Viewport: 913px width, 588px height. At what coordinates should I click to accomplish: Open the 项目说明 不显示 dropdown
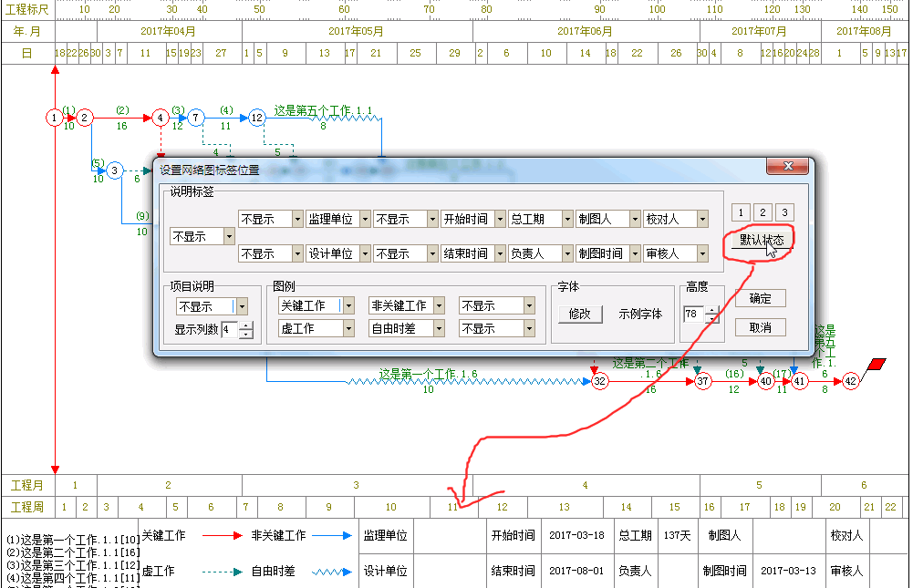point(242,307)
